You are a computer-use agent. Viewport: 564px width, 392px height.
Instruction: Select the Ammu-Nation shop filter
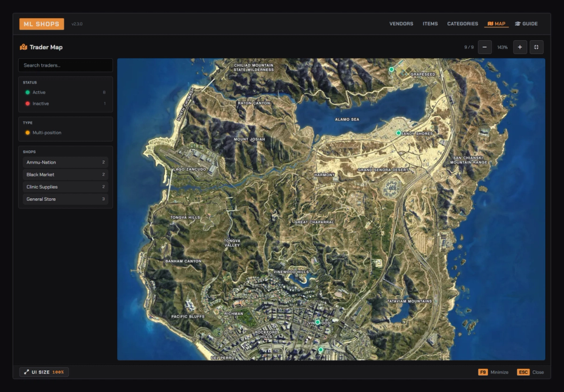coord(65,162)
